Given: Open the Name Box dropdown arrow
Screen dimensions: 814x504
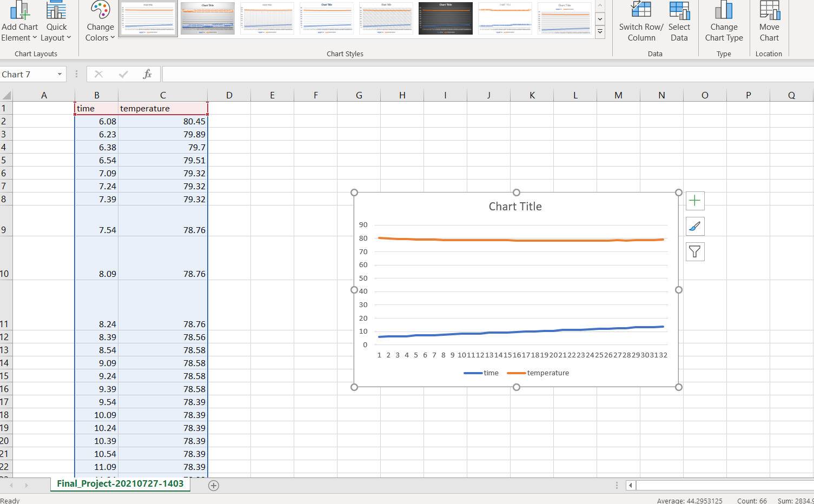Looking at the screenshot, I should pyautogui.click(x=59, y=74).
